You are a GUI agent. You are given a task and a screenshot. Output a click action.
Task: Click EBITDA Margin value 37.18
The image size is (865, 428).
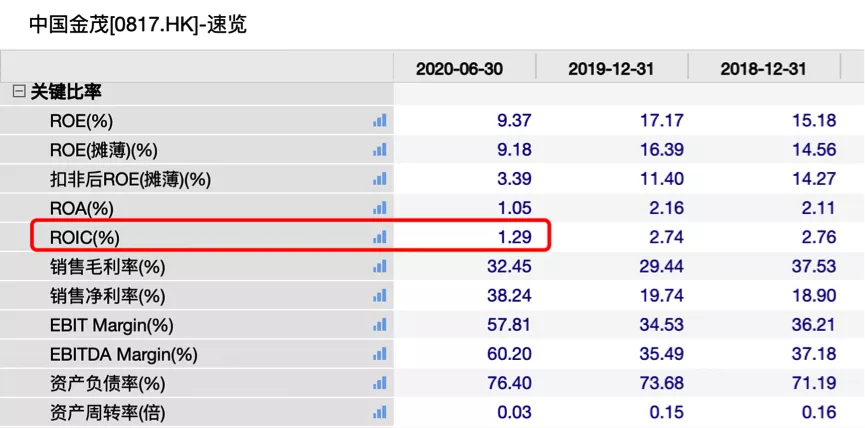[812, 354]
